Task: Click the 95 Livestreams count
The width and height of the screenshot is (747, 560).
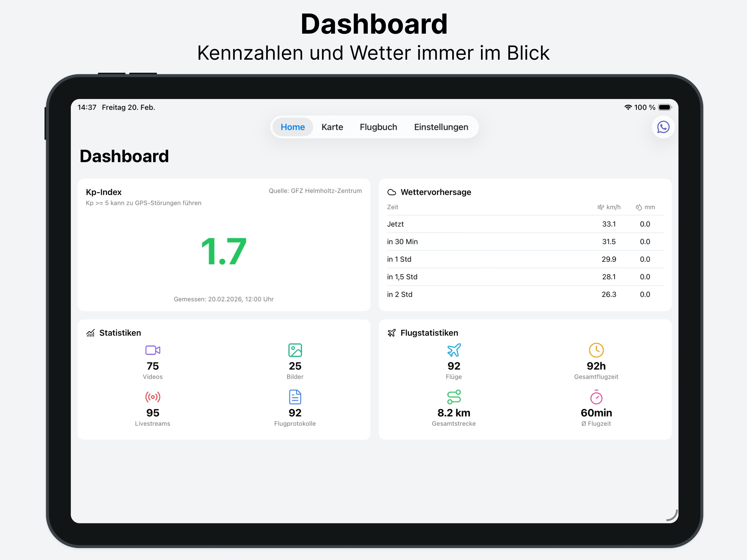Action: click(x=153, y=413)
